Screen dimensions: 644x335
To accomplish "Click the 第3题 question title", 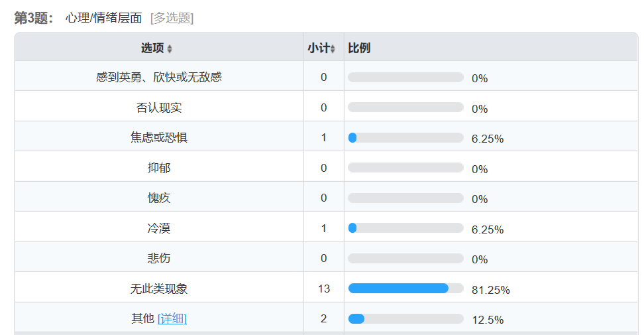I will pyautogui.click(x=34, y=18).
